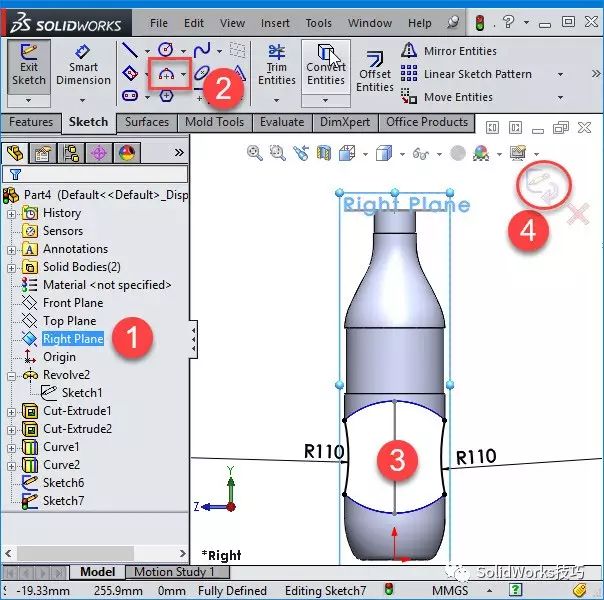Open the File menu
Image resolution: width=604 pixels, height=600 pixels.
pyautogui.click(x=159, y=23)
